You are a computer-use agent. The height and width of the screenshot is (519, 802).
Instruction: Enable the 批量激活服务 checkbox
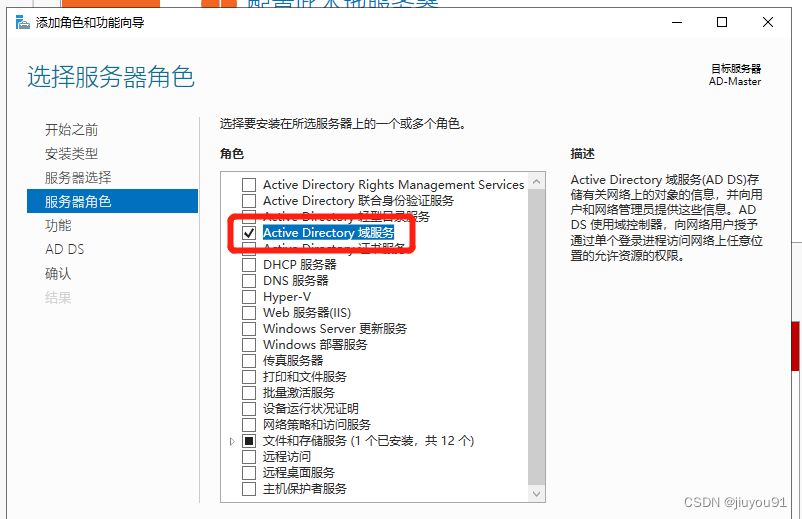pos(249,393)
